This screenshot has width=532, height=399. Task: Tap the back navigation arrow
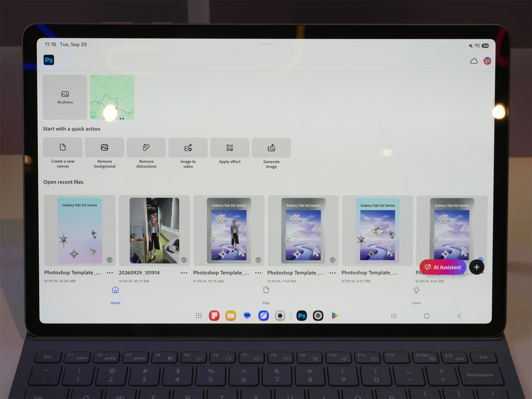(x=460, y=316)
